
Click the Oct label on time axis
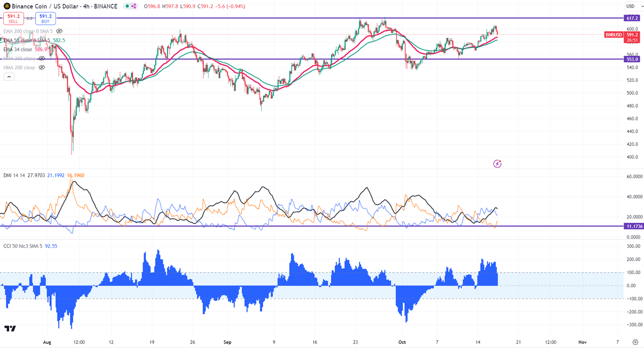click(x=402, y=342)
